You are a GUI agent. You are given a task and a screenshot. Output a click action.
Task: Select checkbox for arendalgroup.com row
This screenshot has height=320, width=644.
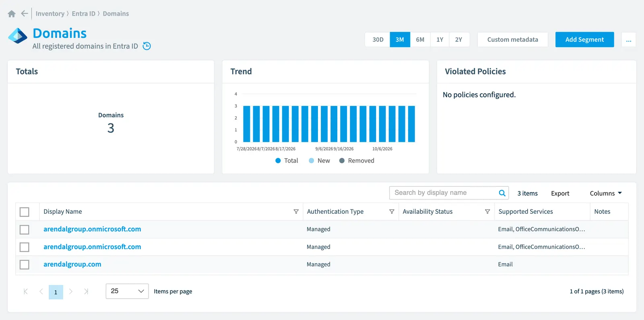pos(25,264)
